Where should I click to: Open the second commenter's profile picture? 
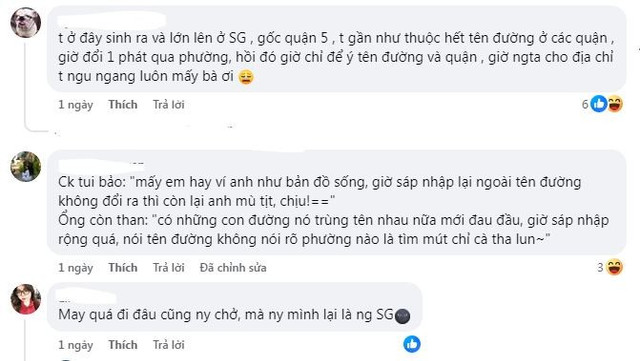pyautogui.click(x=26, y=167)
